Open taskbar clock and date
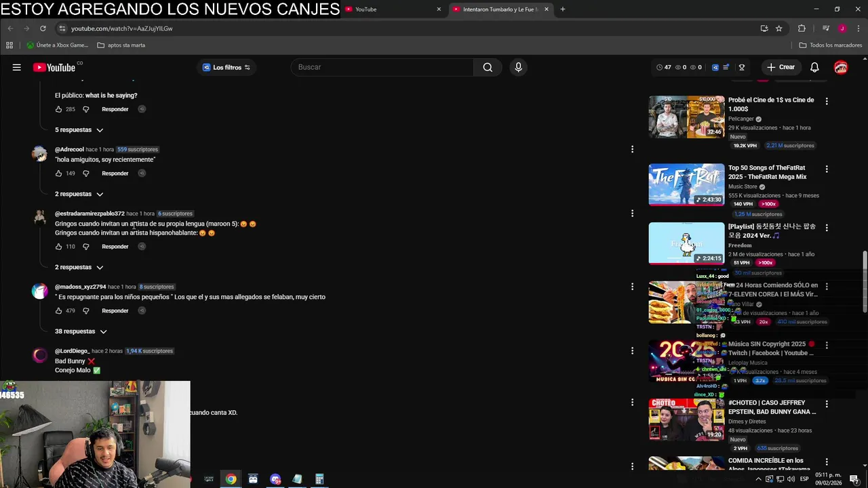This screenshot has width=868, height=488. pos(829,479)
